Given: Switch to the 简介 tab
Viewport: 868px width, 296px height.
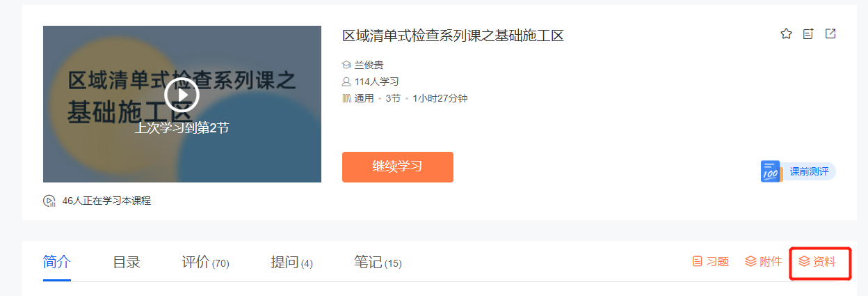Looking at the screenshot, I should click(x=57, y=262).
